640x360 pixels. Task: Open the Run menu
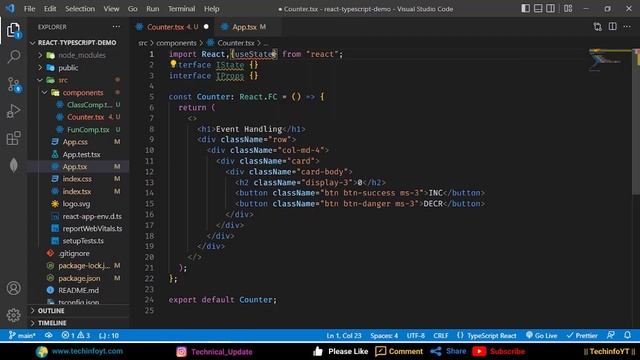(153, 9)
